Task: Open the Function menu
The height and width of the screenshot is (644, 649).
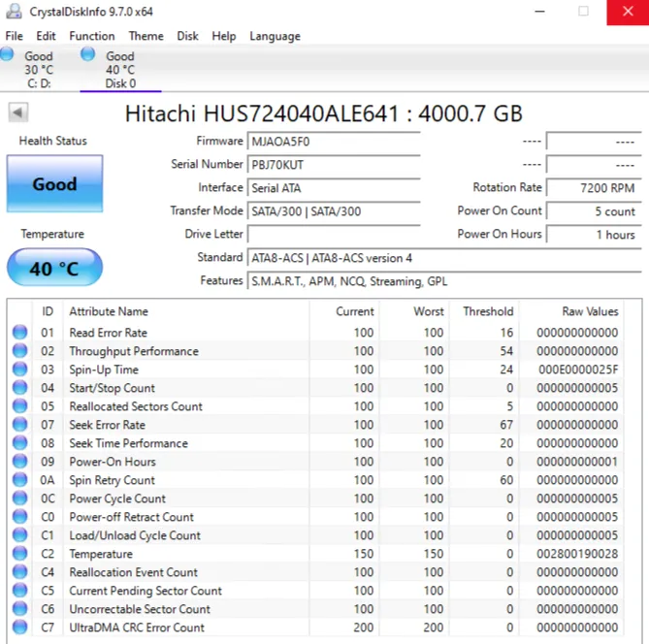Action: [91, 36]
